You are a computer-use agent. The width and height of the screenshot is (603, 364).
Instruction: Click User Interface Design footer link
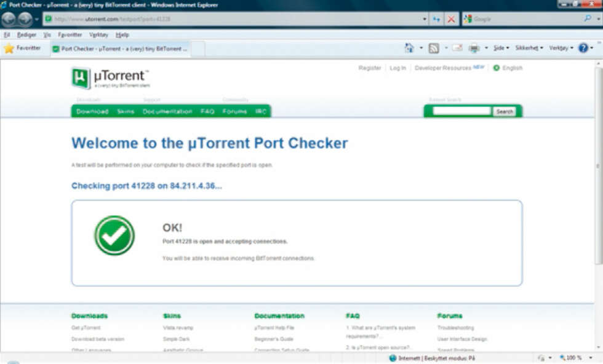pos(462,339)
